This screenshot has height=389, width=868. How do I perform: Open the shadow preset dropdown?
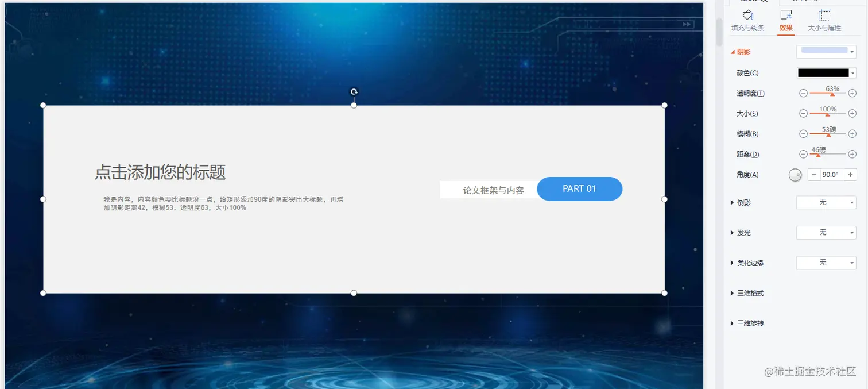point(826,52)
